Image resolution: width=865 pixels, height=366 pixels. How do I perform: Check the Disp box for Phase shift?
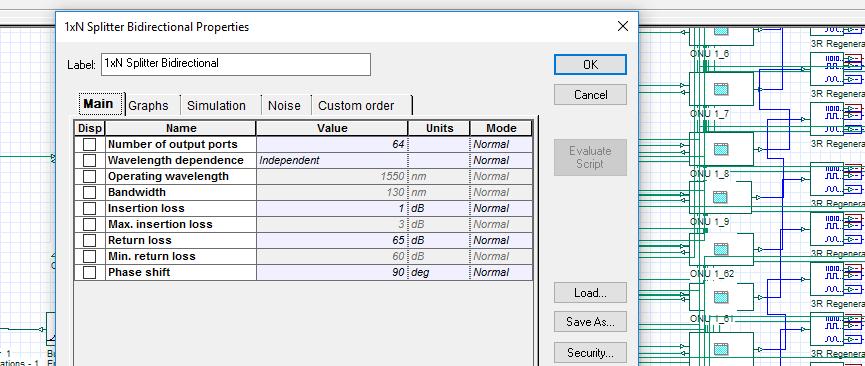[x=89, y=273]
